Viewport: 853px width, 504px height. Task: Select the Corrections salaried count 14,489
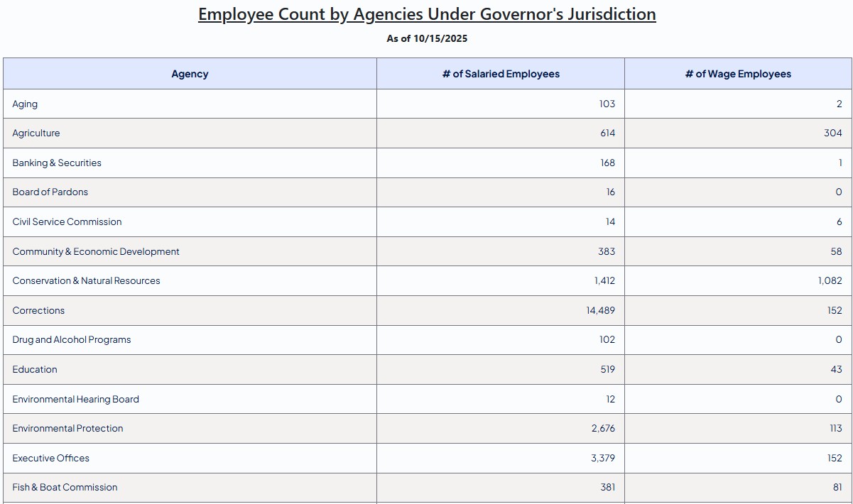tap(600, 310)
